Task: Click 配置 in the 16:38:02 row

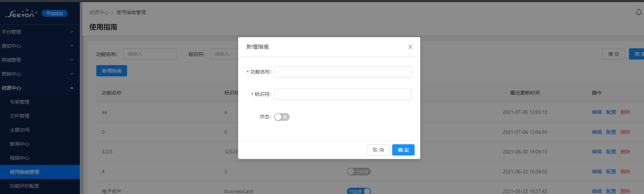Action: coord(611,172)
